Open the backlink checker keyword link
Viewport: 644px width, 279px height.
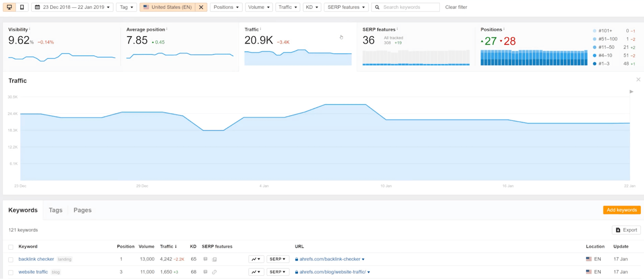(x=36, y=259)
